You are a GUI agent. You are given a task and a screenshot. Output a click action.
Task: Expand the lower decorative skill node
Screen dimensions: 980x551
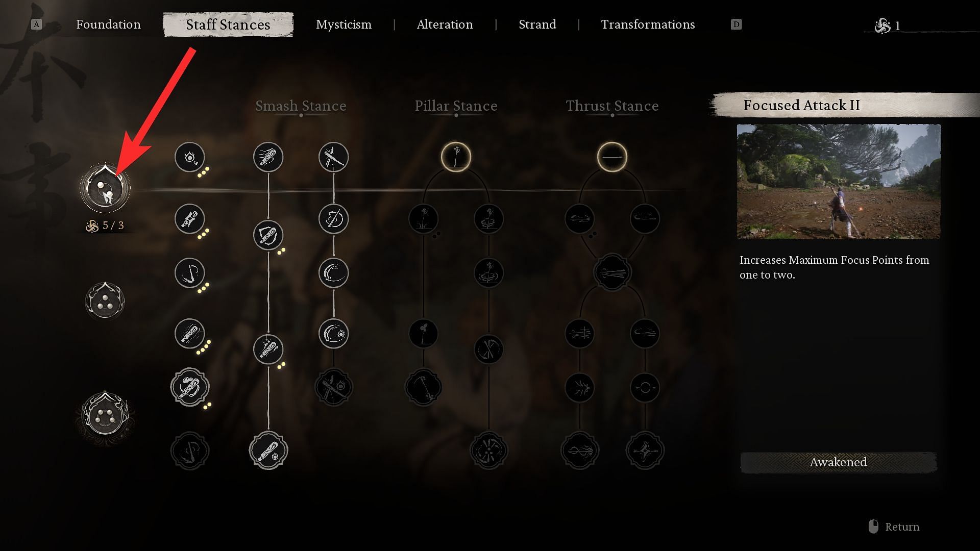tap(106, 415)
